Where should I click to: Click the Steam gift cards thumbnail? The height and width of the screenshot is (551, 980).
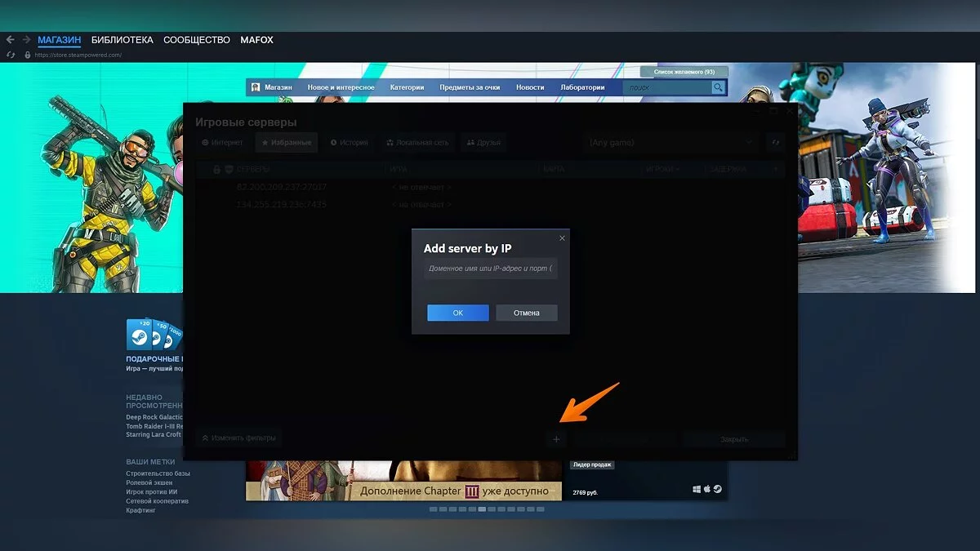click(154, 335)
